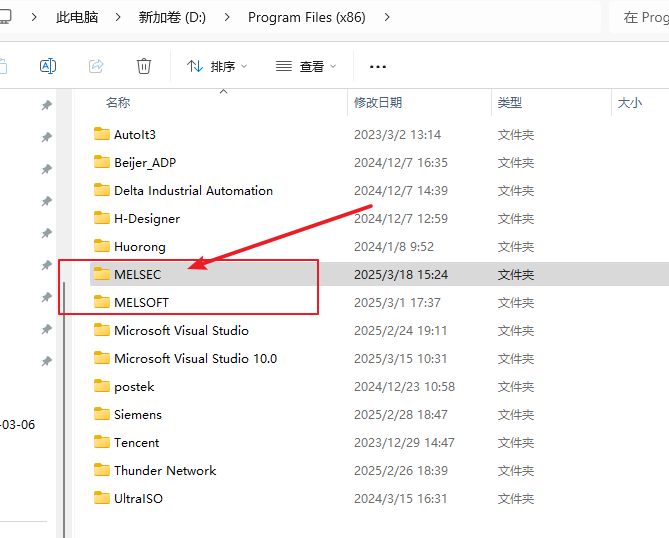Click the Delete trash can icon

coord(144,66)
